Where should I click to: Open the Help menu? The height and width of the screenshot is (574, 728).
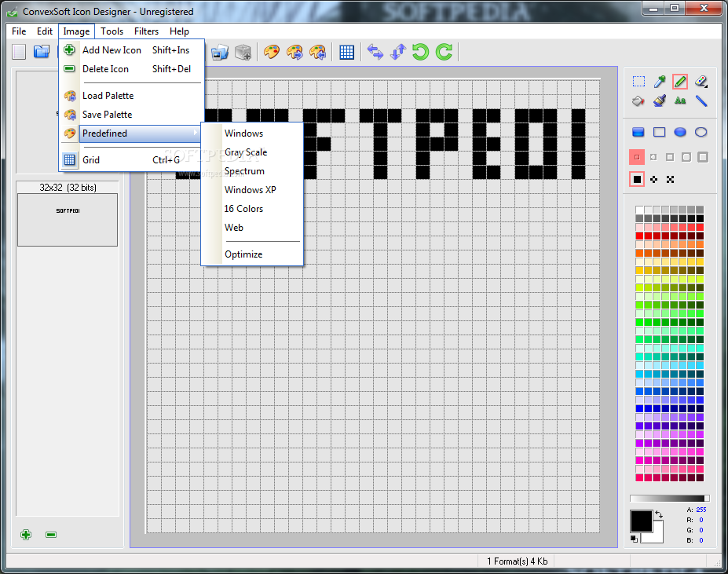[179, 31]
